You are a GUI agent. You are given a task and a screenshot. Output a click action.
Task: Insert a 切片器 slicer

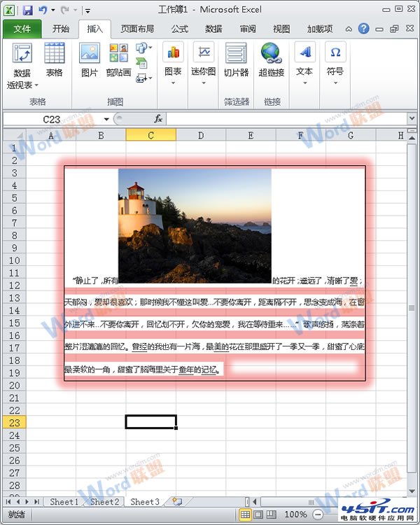[x=237, y=59]
